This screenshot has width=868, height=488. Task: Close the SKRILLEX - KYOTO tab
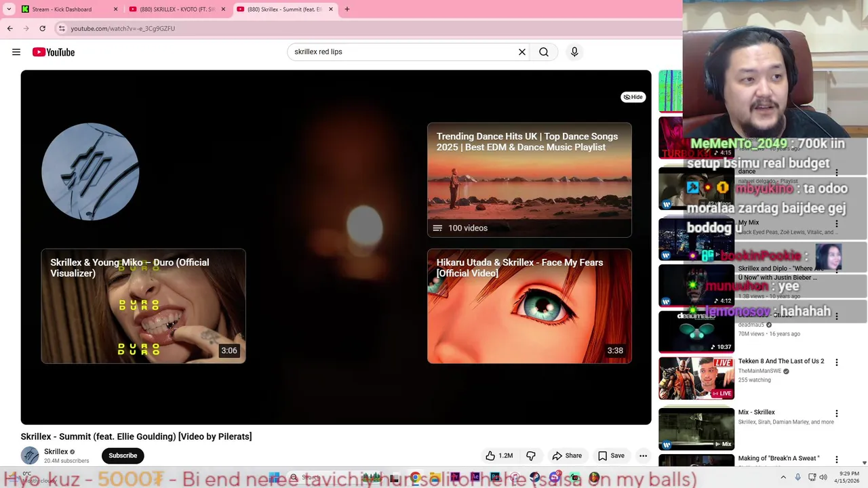(x=223, y=9)
